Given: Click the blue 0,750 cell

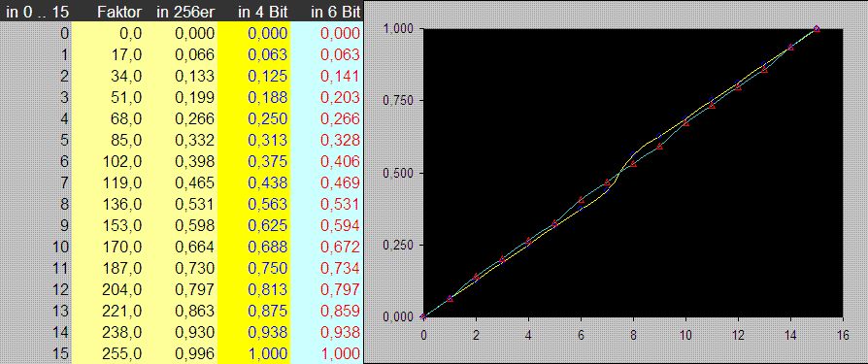Looking at the screenshot, I should click(x=268, y=269).
